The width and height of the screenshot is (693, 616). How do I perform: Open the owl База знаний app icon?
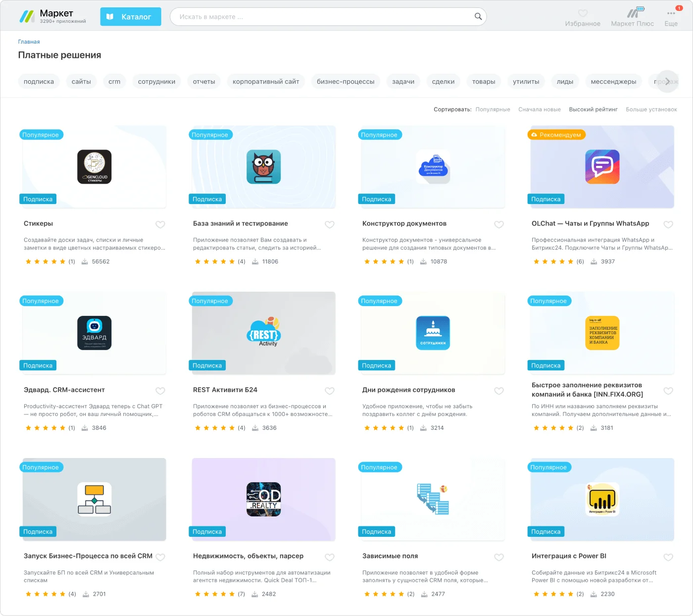click(x=263, y=167)
